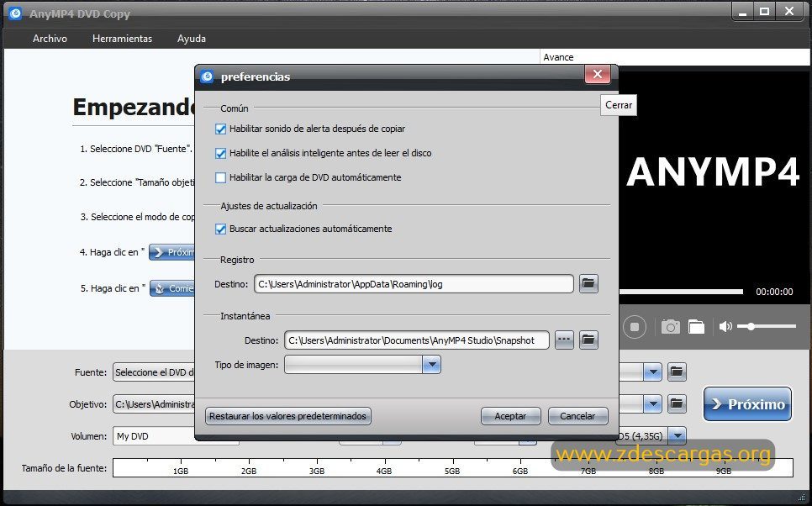
Task: Adjust the volume slider in player
Action: [x=767, y=326]
